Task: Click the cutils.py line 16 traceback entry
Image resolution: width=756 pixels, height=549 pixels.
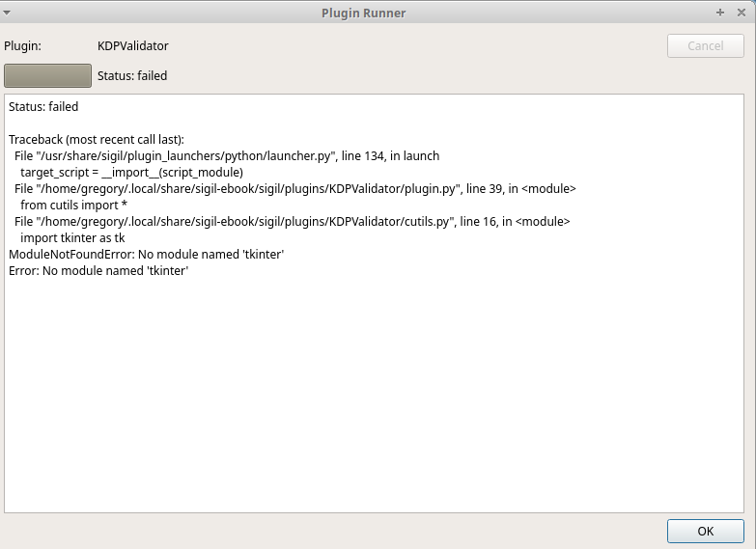Action: [x=292, y=221]
